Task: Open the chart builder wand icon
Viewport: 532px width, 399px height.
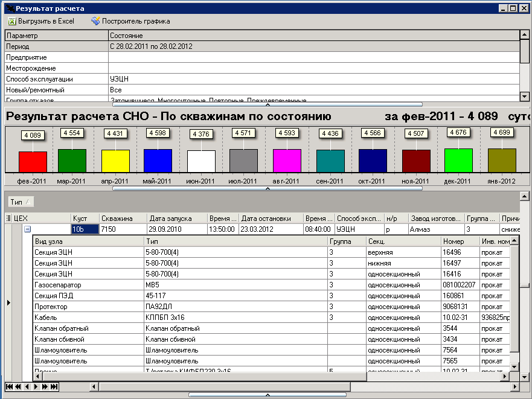Action: [x=95, y=21]
